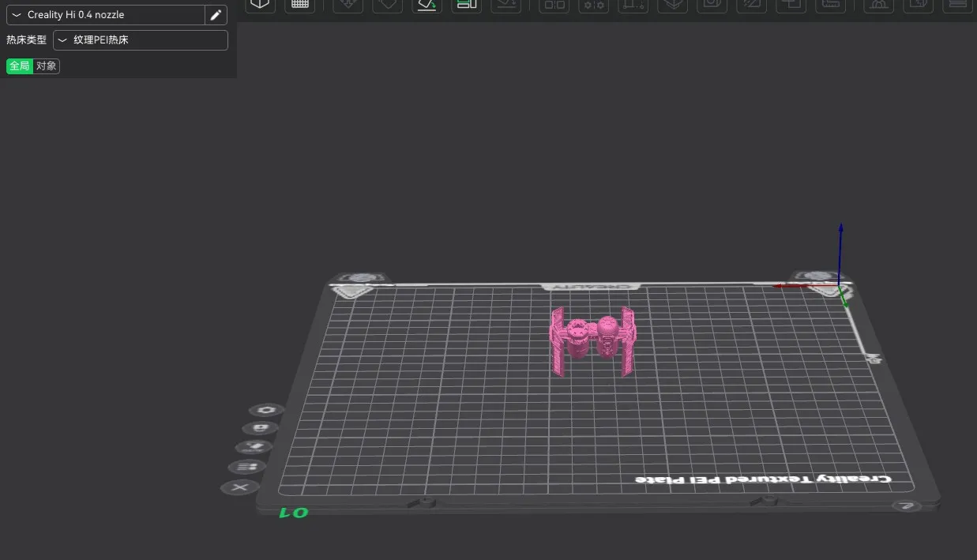
Task: Select the pink model on the build plate
Action: coord(593,341)
